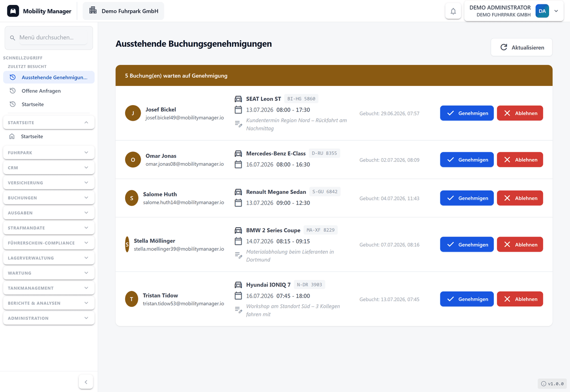The image size is (570, 392).
Task: Click the Demo Fuhrpark GmbH company selector
Action: point(123,11)
